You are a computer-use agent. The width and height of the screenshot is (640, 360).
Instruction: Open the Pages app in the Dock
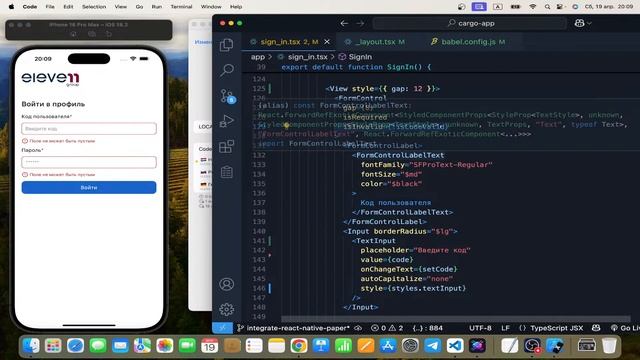click(366, 346)
